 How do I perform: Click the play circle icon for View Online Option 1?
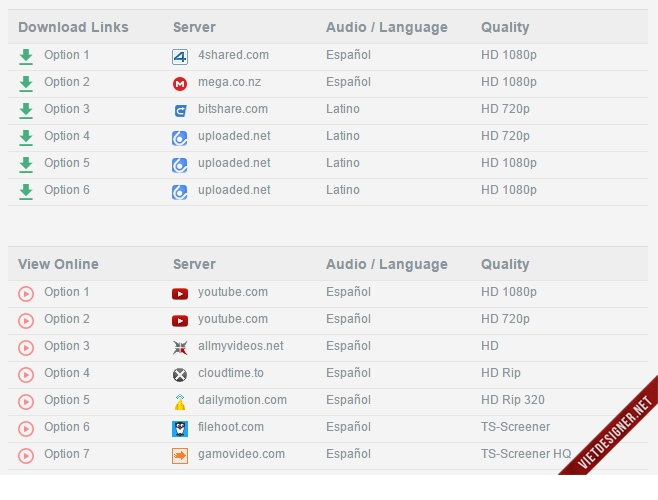point(26,294)
